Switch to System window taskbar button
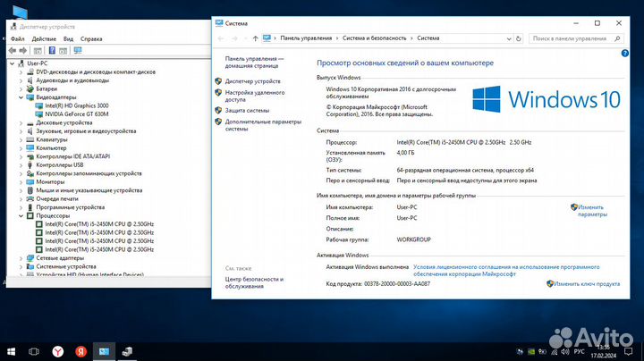Image resolution: width=644 pixels, height=361 pixels. 104,351
